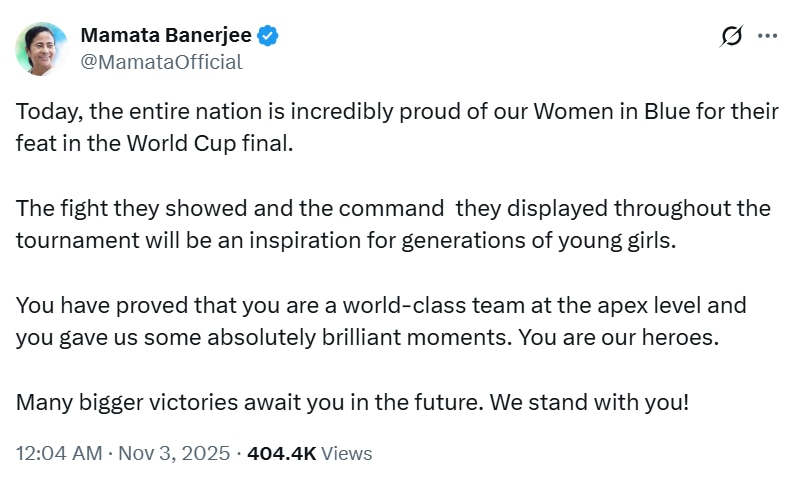The image size is (796, 481).
Task: Open the Grok explain-post icon
Action: click(x=731, y=36)
